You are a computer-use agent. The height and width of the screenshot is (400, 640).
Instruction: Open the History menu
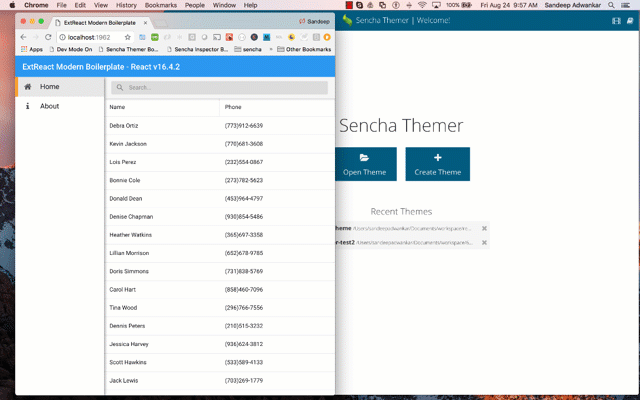point(126,5)
